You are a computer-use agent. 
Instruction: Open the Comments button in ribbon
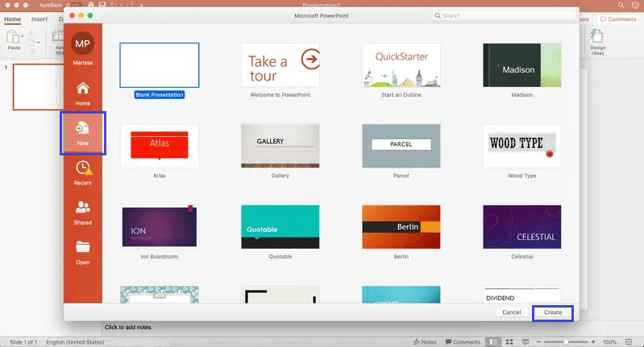click(617, 19)
